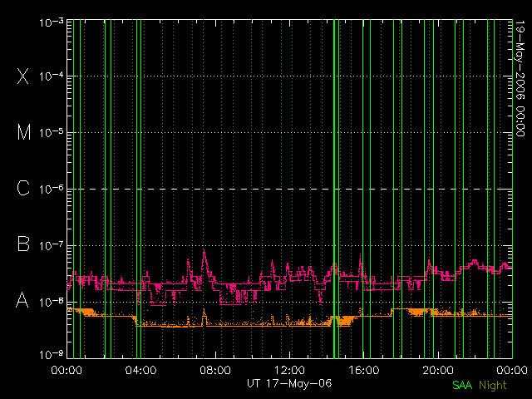Viewport: 532px width, 399px height.
Task: Click the vertical 19-May-2006 00:00 timestamp
Action: click(520, 78)
